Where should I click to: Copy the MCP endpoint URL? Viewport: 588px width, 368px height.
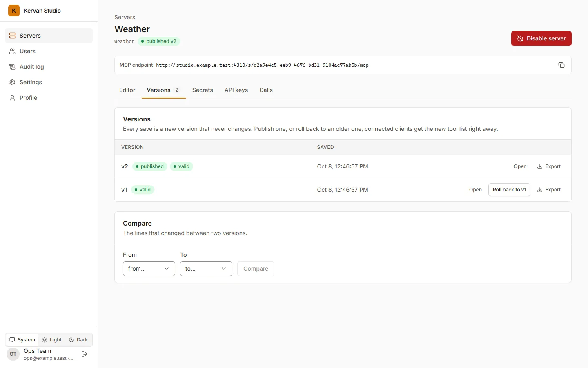click(561, 65)
